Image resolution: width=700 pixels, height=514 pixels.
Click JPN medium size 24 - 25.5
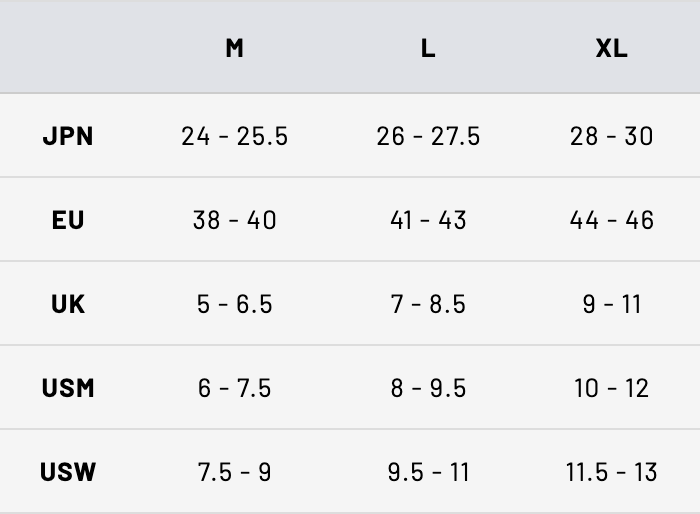234,136
